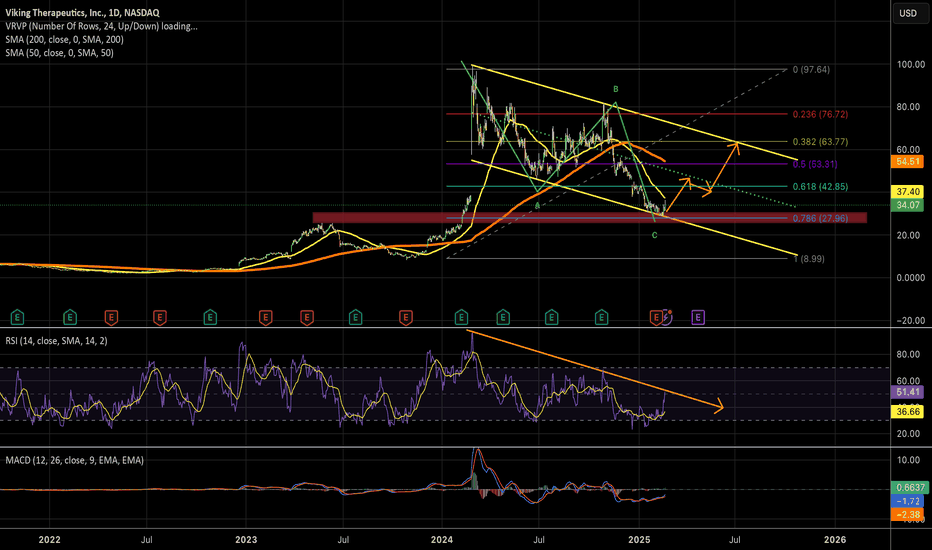
Task: Click 100.00 on the price scale
Action: point(911,64)
